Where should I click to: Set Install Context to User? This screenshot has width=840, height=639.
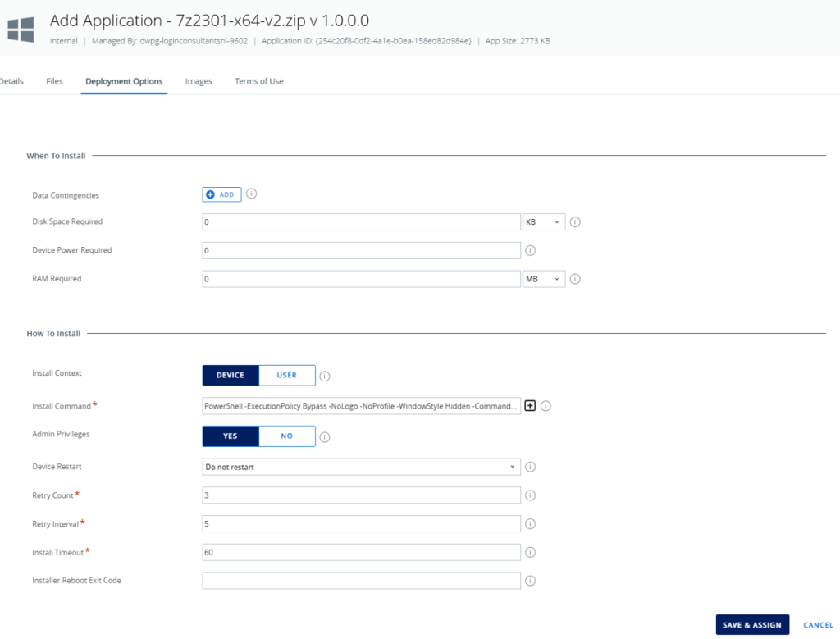tap(286, 375)
